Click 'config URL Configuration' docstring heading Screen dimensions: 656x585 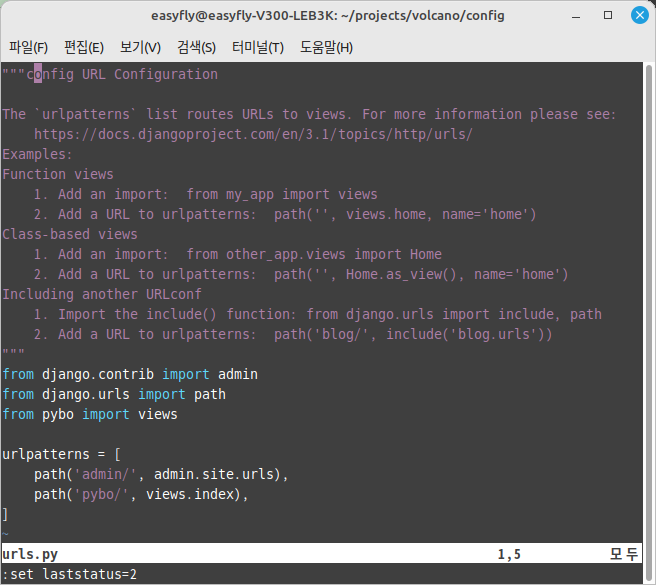[x=122, y=74]
